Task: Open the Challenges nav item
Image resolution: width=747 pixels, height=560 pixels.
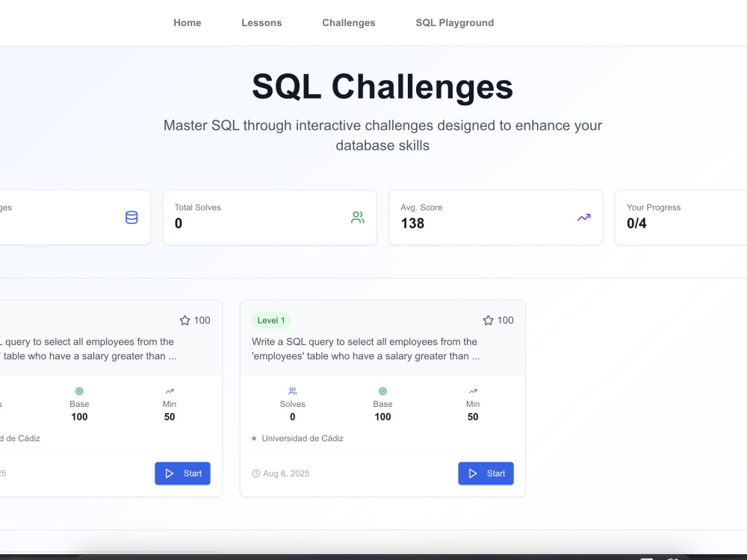Action: [x=349, y=23]
